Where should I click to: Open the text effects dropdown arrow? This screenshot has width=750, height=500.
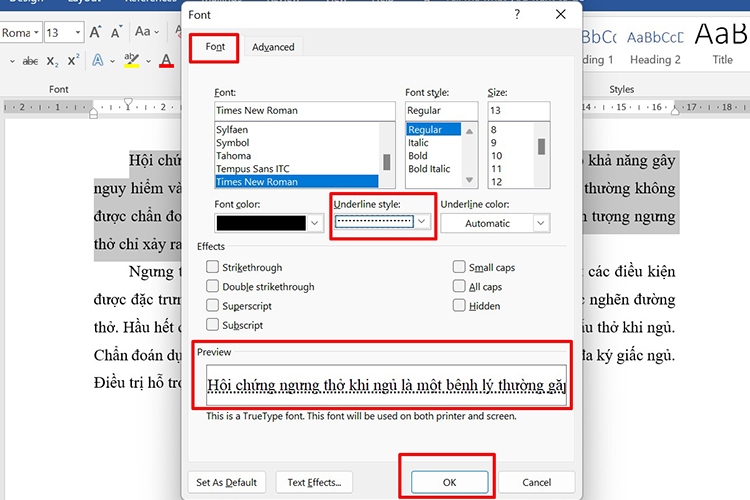click(x=112, y=61)
